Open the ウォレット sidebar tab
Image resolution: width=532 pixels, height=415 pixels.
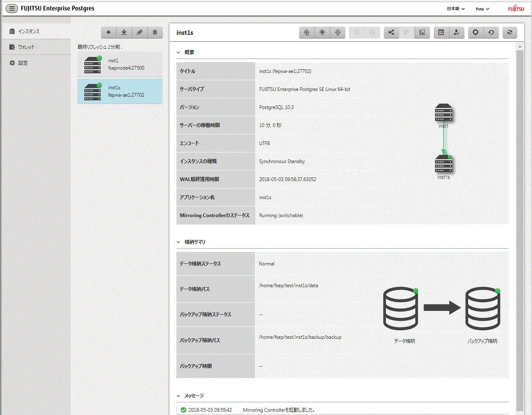pos(36,47)
